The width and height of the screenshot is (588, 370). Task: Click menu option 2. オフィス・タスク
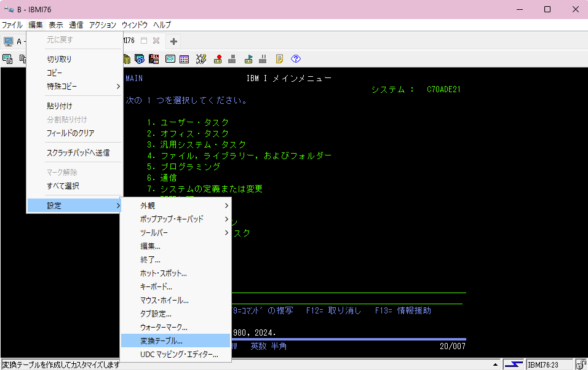click(x=188, y=133)
